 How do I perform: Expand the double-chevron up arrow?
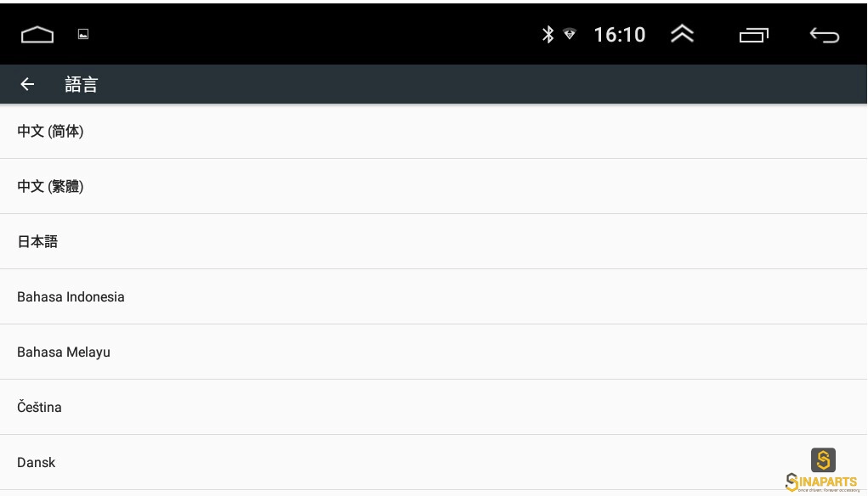[682, 34]
